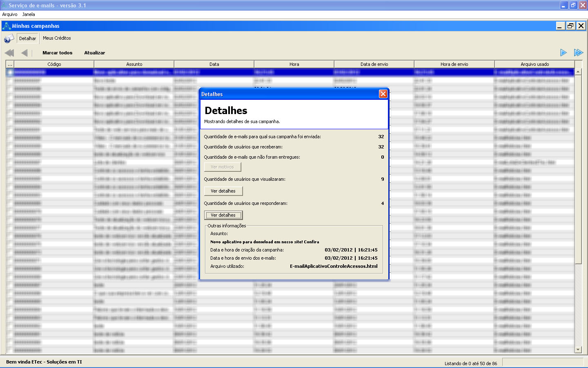
Task: Open the Janela menu
Action: coord(29,14)
